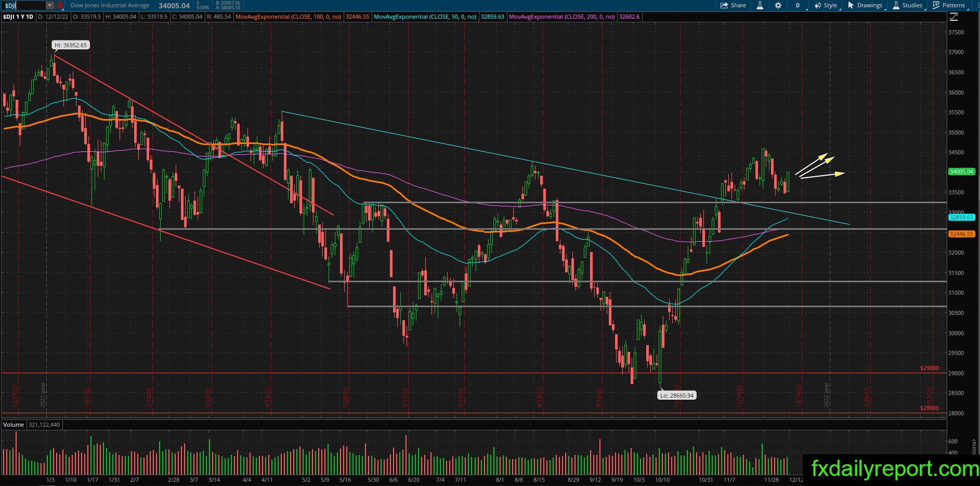Click the green 34005.04 price tag on axis
980x486 pixels.
pyautogui.click(x=961, y=172)
